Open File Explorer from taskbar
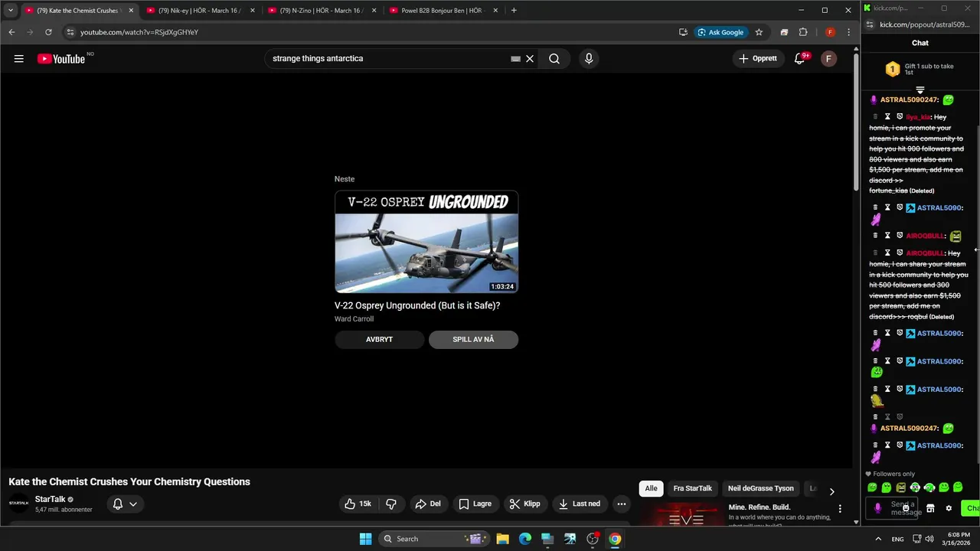Viewport: 980px width, 551px height. pyautogui.click(x=502, y=539)
